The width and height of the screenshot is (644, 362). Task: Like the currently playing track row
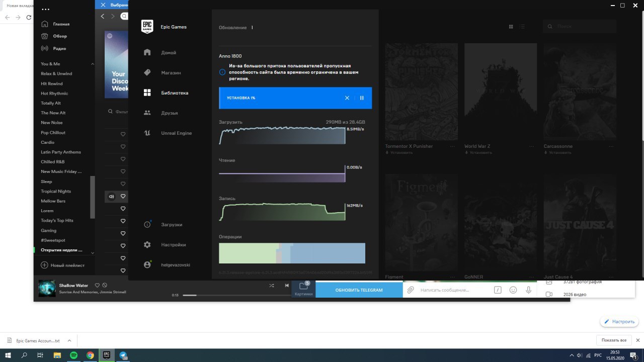click(123, 196)
